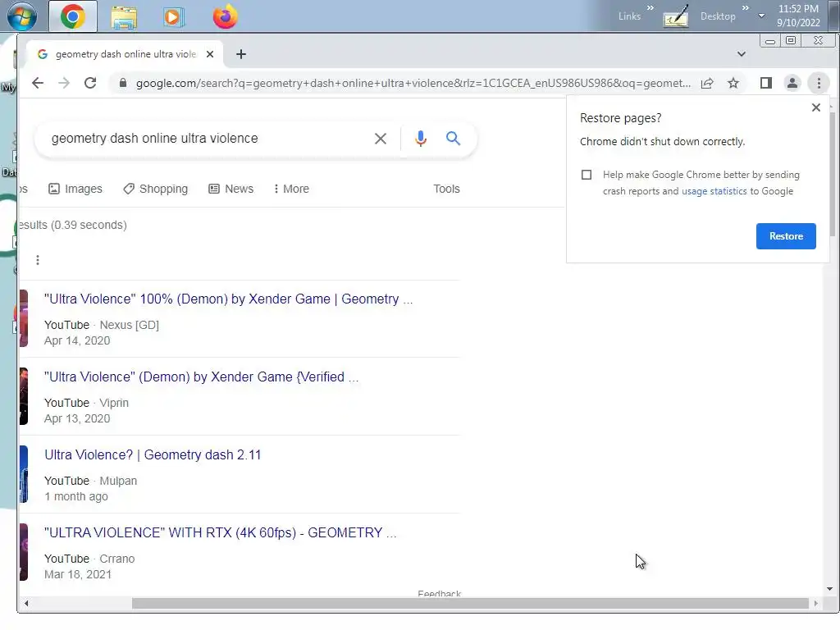The height and width of the screenshot is (630, 840).
Task: View site information via the padlock icon
Action: pyautogui.click(x=123, y=83)
